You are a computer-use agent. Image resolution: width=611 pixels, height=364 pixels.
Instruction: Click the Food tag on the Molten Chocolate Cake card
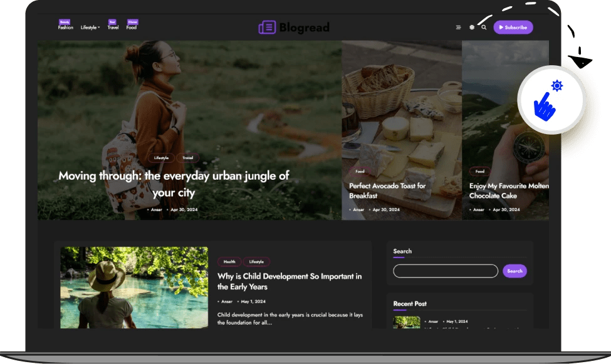pyautogui.click(x=479, y=172)
